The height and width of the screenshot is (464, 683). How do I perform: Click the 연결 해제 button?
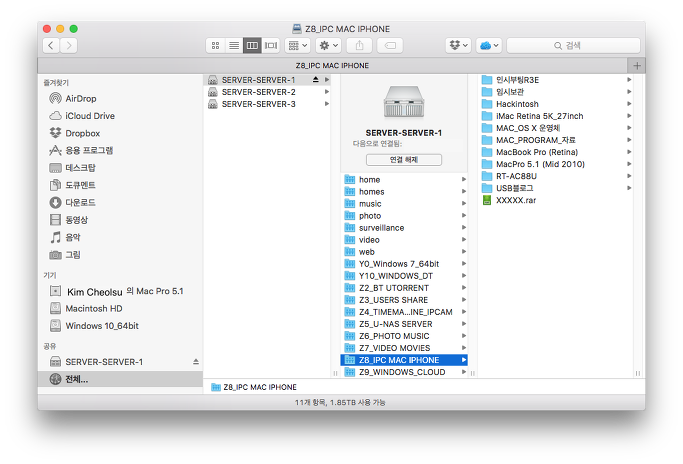[x=404, y=160]
